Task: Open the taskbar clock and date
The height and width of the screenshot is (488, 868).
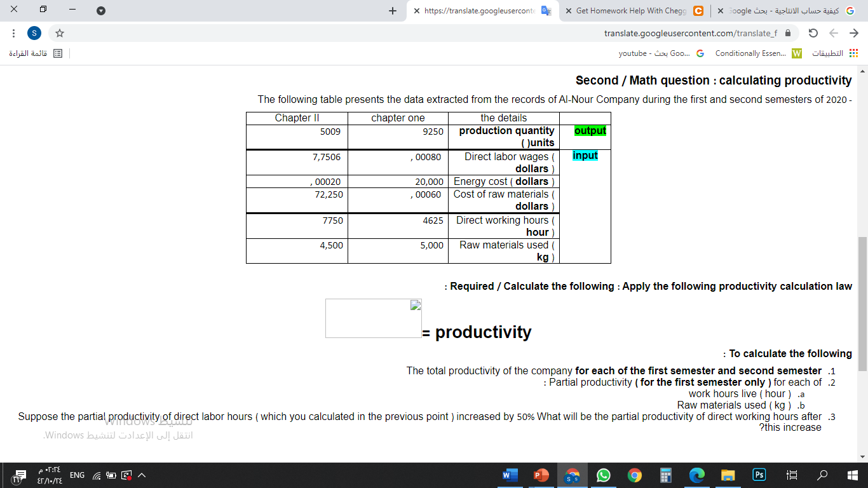Action: pyautogui.click(x=49, y=475)
